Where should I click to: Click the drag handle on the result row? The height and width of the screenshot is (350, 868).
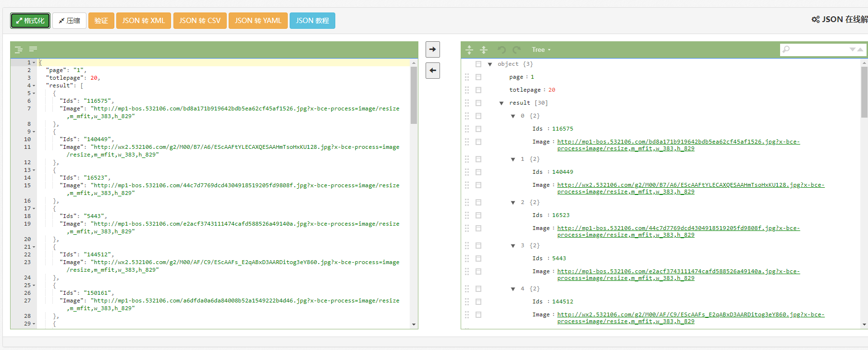467,103
